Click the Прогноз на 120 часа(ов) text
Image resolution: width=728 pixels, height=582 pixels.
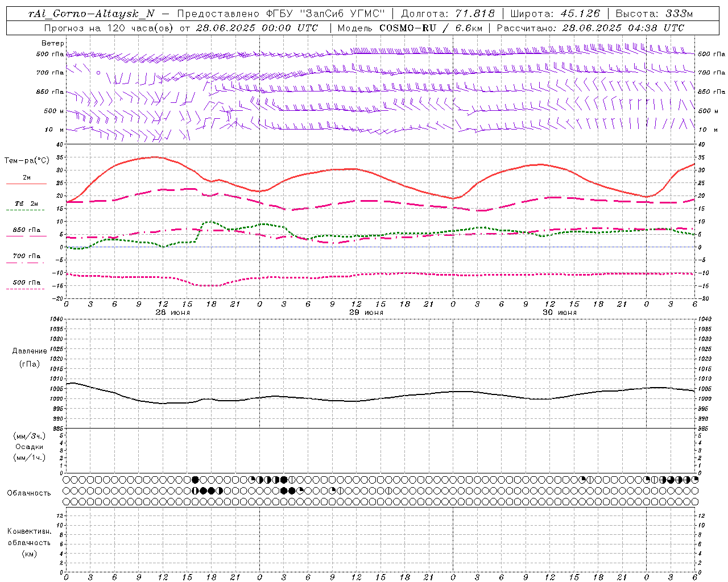(109, 28)
